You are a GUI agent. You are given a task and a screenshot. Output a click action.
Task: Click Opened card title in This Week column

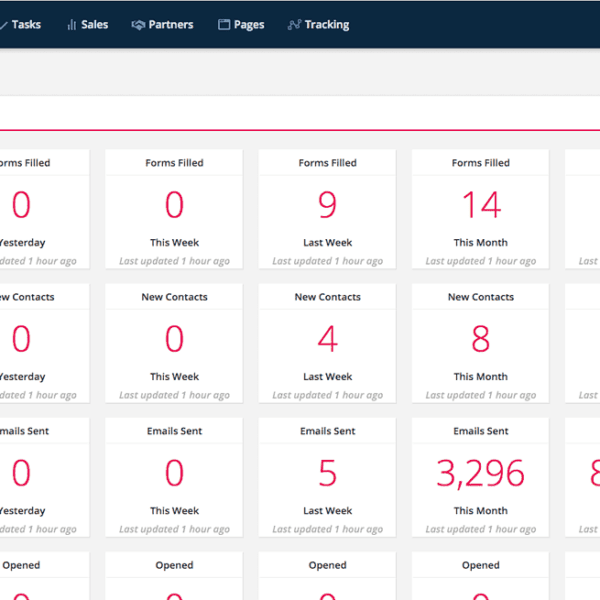click(174, 565)
